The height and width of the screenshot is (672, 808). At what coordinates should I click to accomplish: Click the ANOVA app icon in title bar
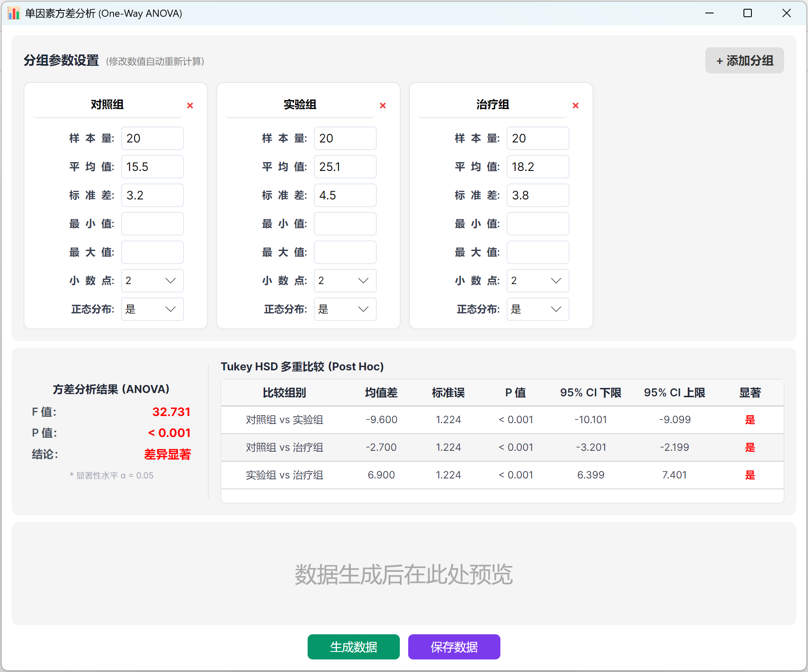[13, 13]
